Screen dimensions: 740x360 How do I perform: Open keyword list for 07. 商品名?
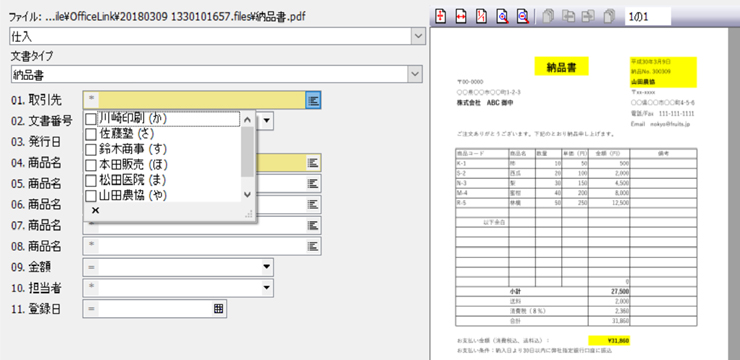click(312, 225)
